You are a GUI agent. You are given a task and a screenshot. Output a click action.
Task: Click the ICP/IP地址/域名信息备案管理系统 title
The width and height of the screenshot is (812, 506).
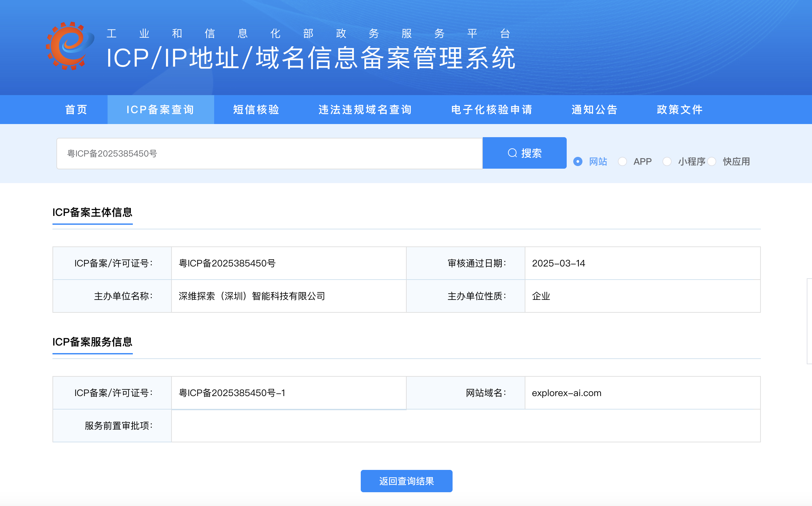[x=311, y=58]
